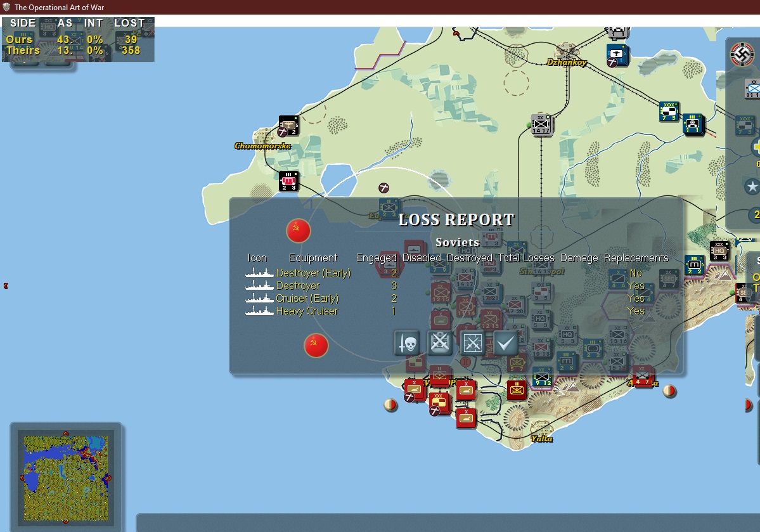Click the Total Losses column header
760x532 pixels.
526,258
